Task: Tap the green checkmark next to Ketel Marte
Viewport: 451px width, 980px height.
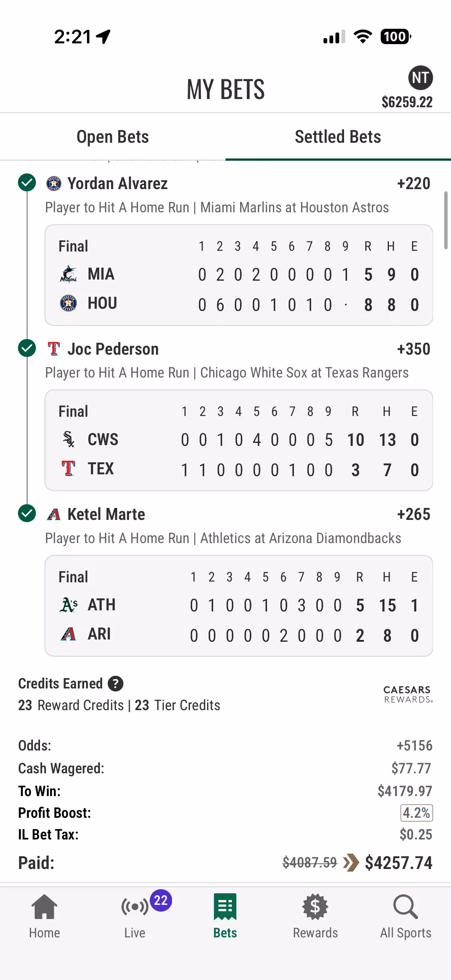Action: pos(27,514)
